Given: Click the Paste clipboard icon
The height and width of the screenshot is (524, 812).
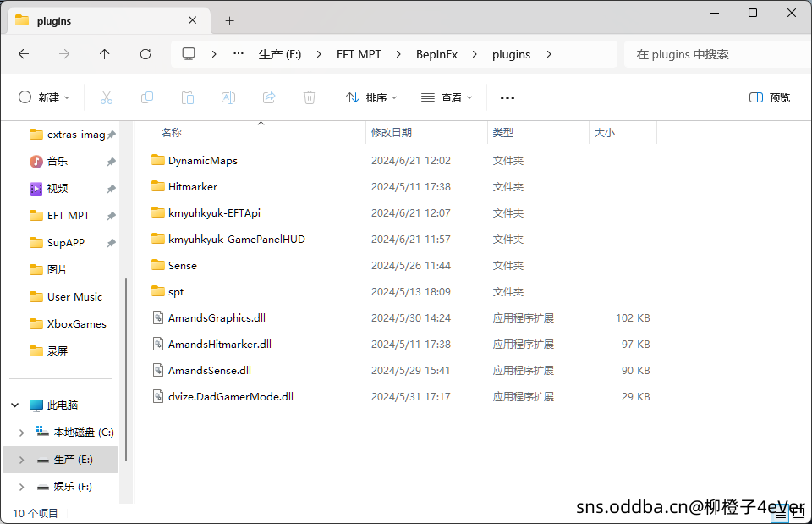Looking at the screenshot, I should [x=188, y=98].
